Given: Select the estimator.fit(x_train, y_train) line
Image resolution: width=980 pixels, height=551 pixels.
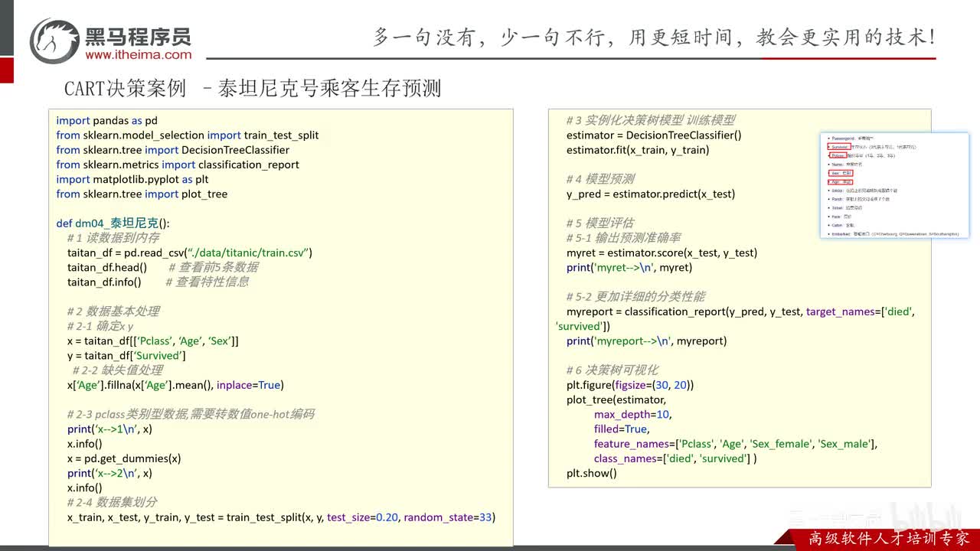Looking at the screenshot, I should pos(638,150).
